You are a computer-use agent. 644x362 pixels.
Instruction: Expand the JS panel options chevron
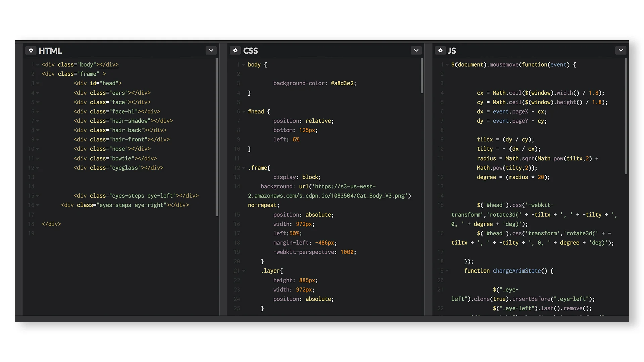pyautogui.click(x=621, y=50)
